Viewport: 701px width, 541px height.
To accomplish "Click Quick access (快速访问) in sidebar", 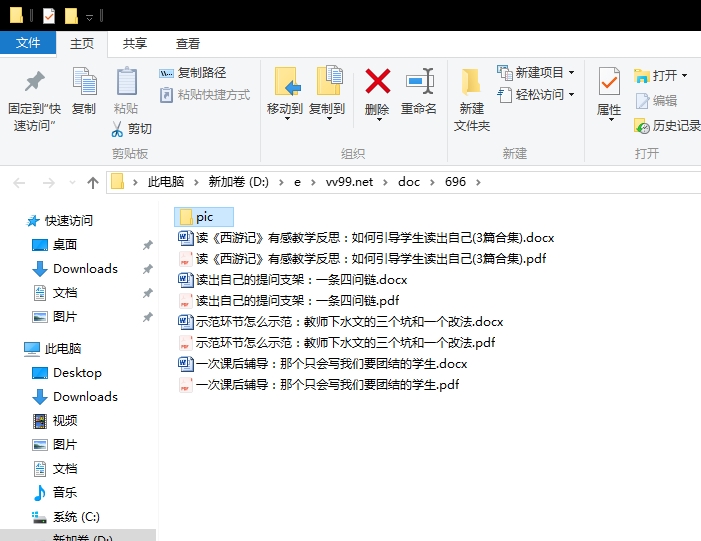I will (x=60, y=220).
